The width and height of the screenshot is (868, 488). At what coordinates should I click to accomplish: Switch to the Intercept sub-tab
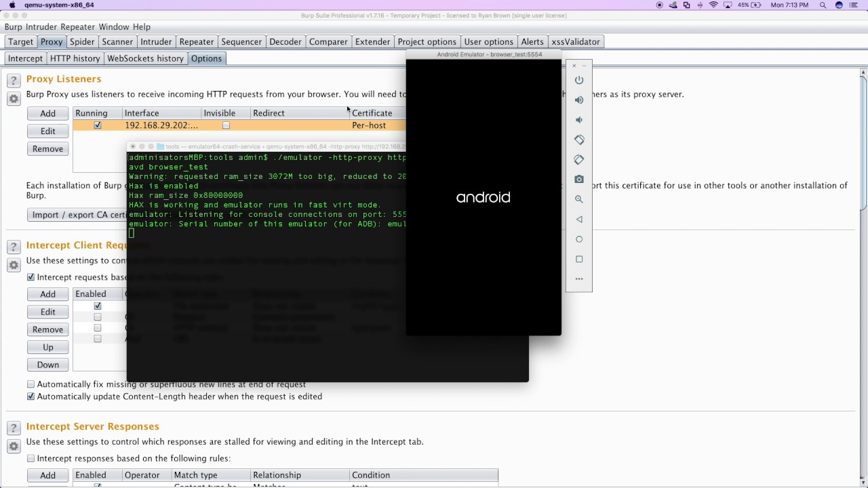[25, 58]
